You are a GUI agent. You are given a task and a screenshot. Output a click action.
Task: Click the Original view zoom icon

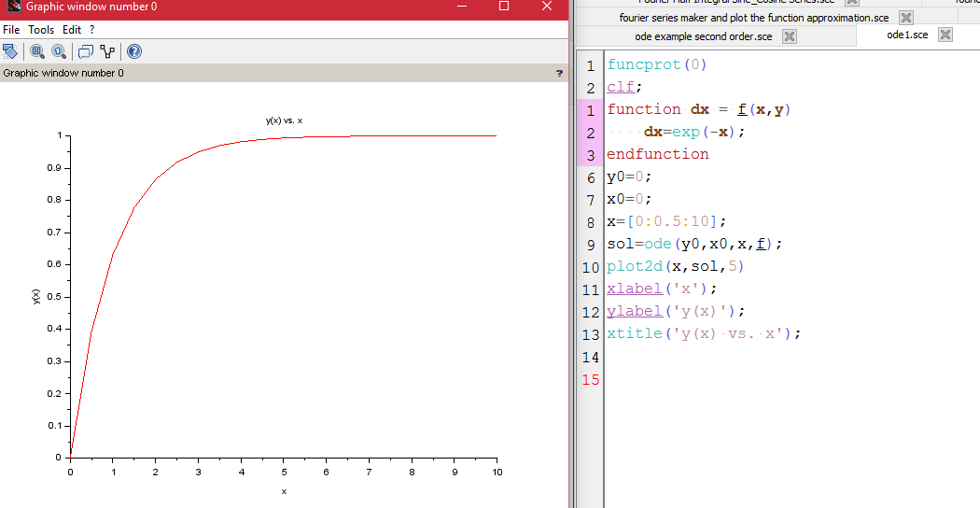coord(59,51)
